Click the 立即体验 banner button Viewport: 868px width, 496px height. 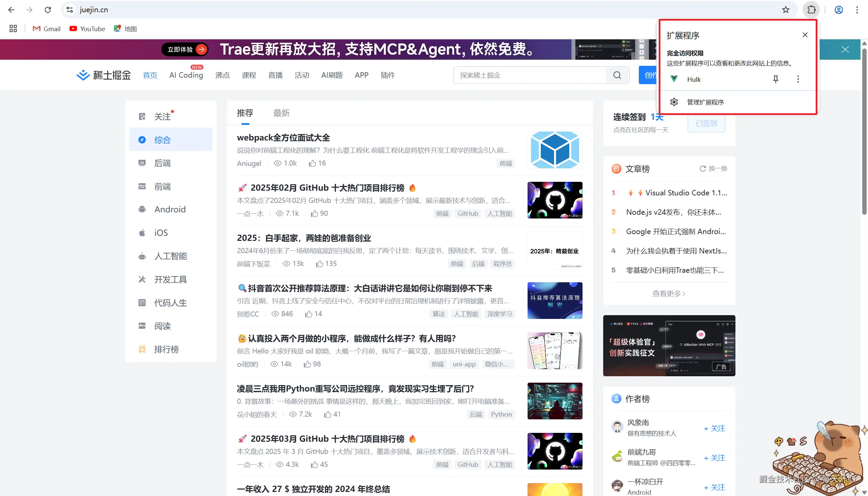coord(185,50)
